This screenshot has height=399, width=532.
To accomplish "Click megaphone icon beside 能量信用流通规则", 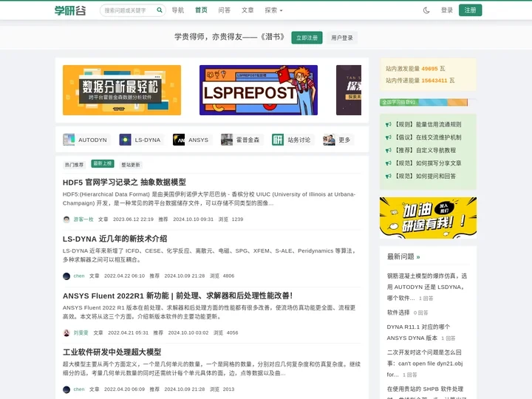I will (389, 125).
